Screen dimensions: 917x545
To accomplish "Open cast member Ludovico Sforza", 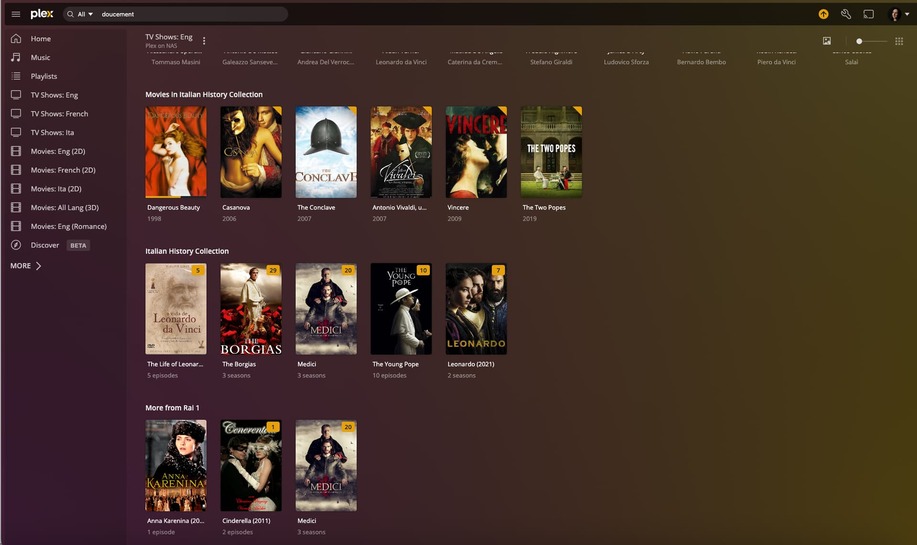I will [626, 62].
